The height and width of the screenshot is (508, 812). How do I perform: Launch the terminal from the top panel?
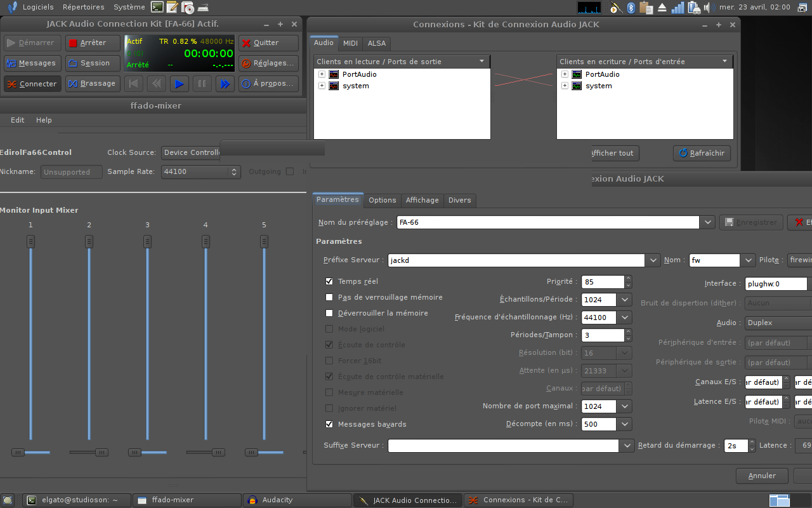click(157, 8)
